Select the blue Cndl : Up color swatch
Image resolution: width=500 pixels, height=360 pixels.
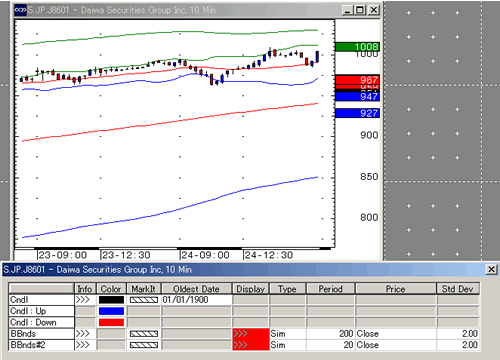click(111, 311)
